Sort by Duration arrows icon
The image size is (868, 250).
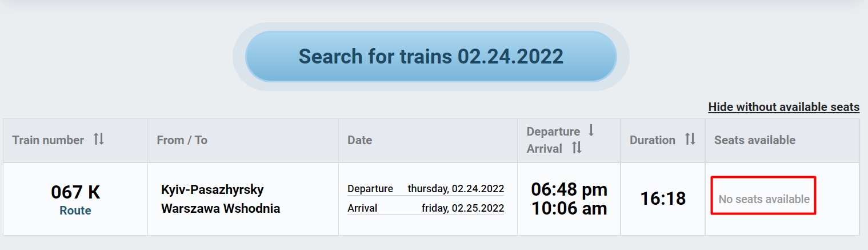(690, 139)
